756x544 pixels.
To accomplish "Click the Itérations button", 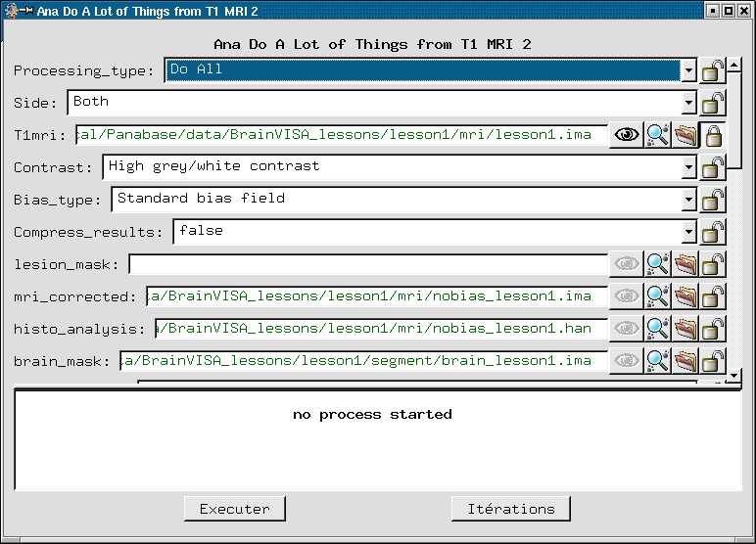I will [510, 509].
